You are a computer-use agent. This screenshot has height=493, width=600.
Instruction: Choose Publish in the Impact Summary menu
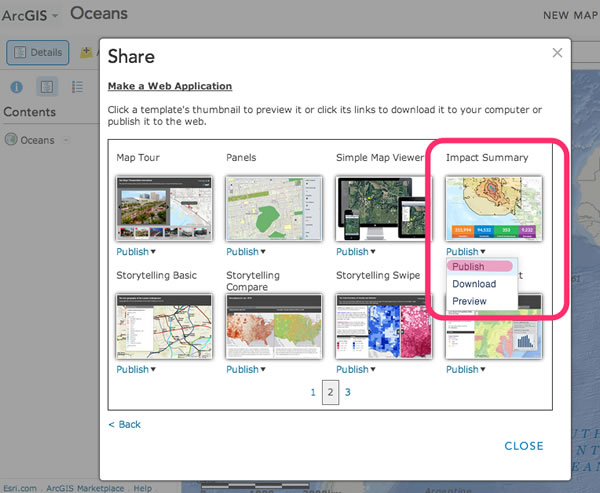click(480, 266)
